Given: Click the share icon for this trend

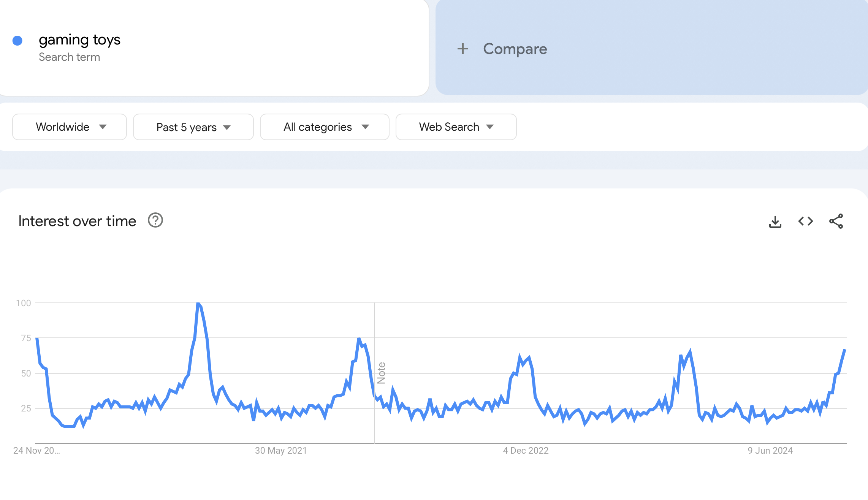Looking at the screenshot, I should [x=837, y=221].
